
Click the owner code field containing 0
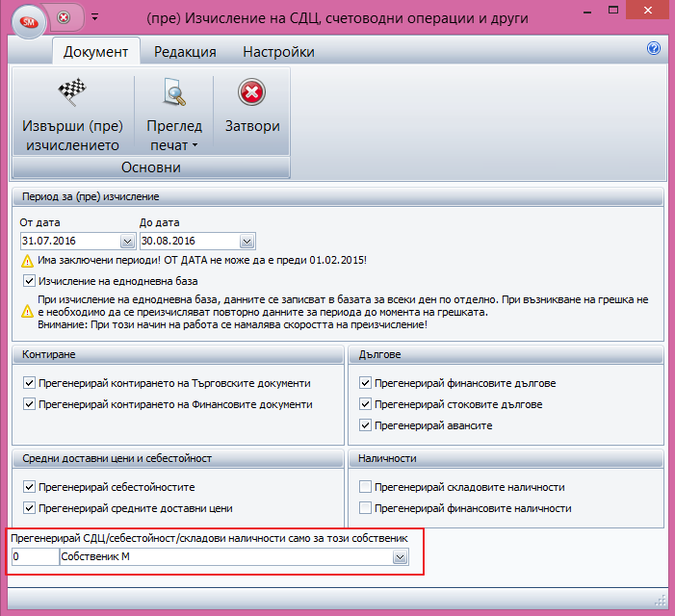pos(36,556)
